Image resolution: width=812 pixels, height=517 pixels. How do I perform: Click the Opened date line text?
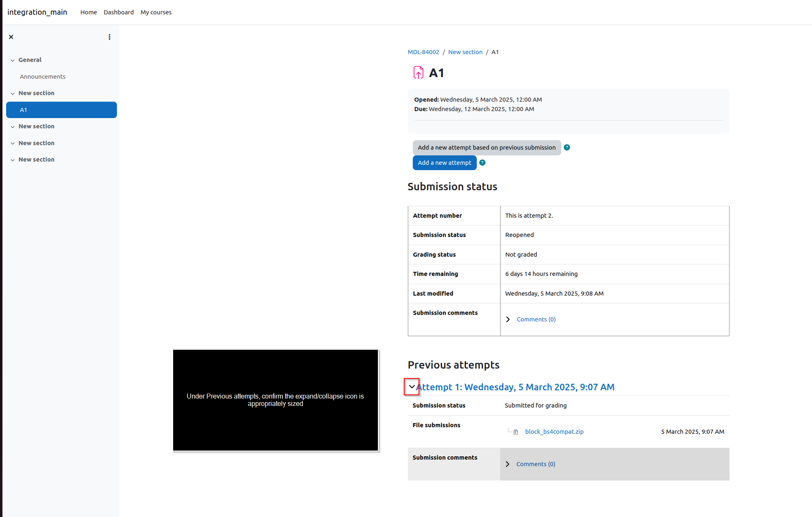click(478, 100)
